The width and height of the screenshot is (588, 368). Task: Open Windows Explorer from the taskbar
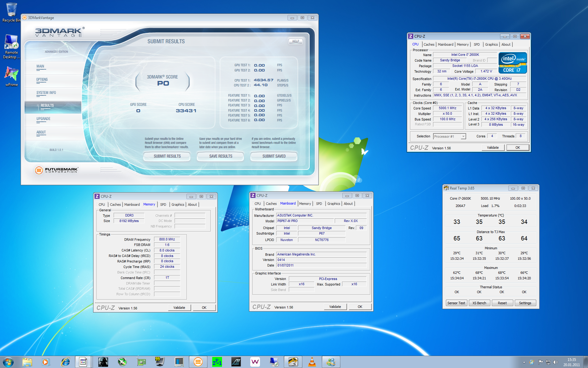(27, 362)
